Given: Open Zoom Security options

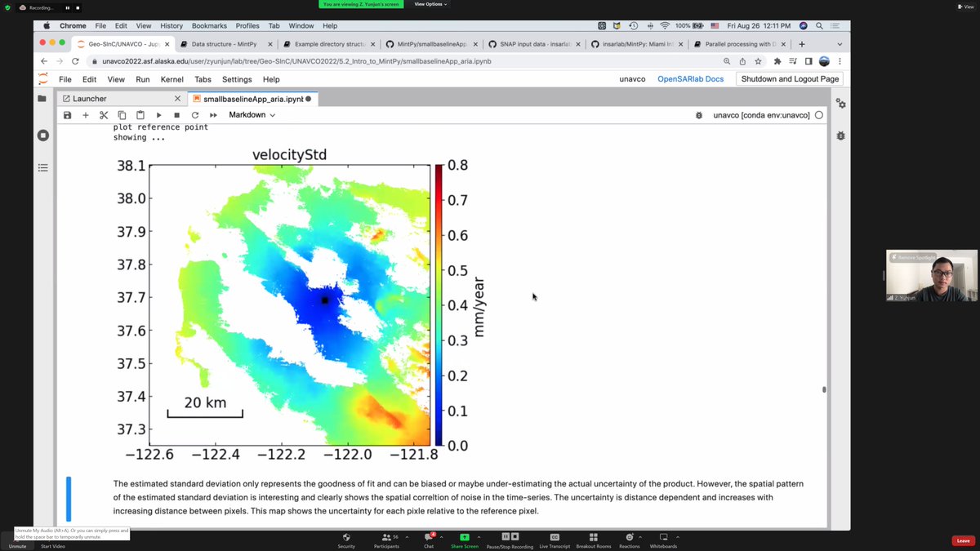Looking at the screenshot, I should click(x=346, y=540).
